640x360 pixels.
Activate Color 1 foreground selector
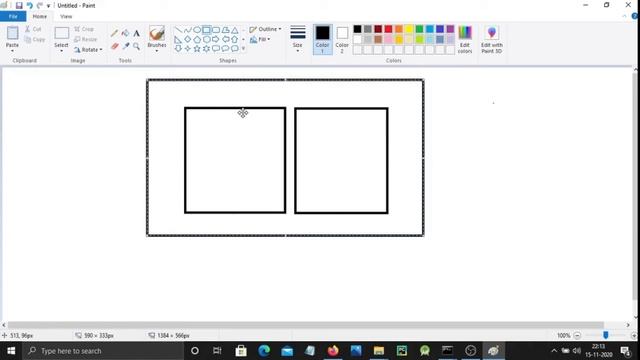tap(322, 40)
